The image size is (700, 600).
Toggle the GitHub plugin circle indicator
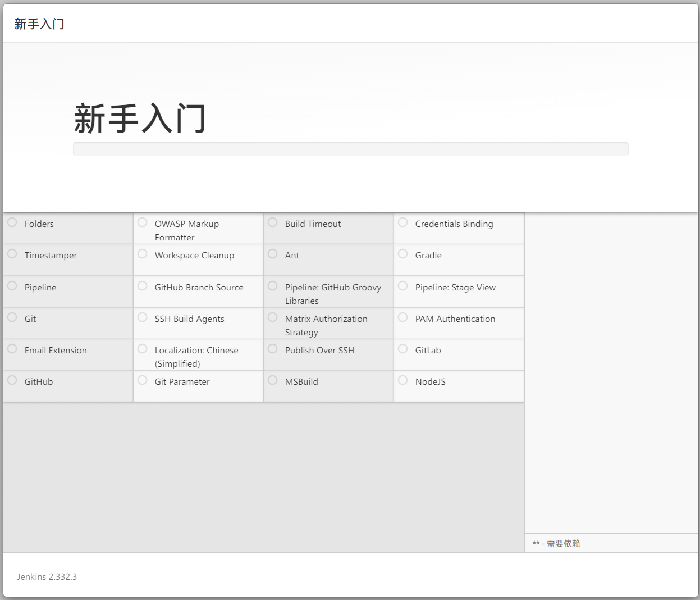coord(12,380)
